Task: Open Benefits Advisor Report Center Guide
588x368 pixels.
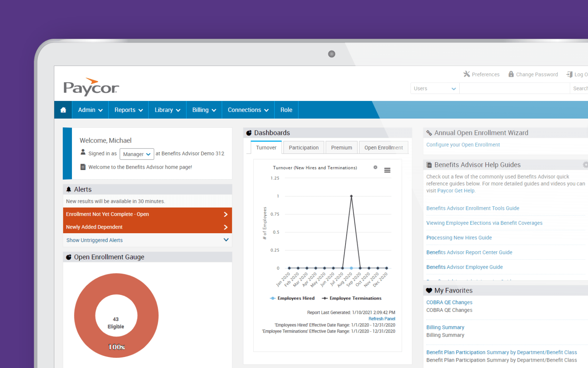Action: point(469,252)
